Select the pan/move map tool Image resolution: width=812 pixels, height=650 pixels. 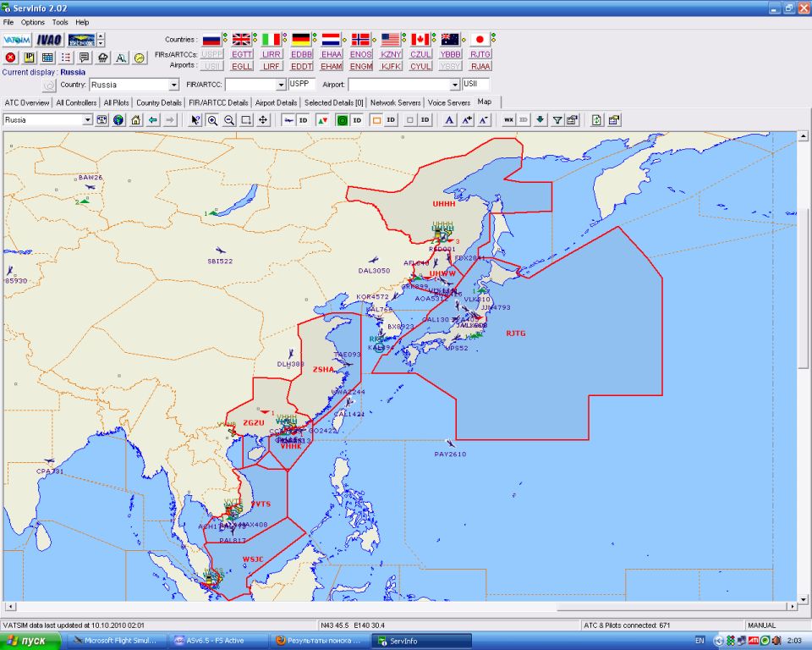pyautogui.click(x=263, y=120)
